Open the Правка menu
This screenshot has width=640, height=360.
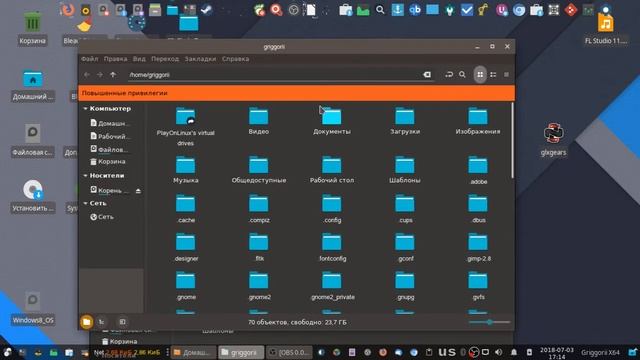click(115, 59)
